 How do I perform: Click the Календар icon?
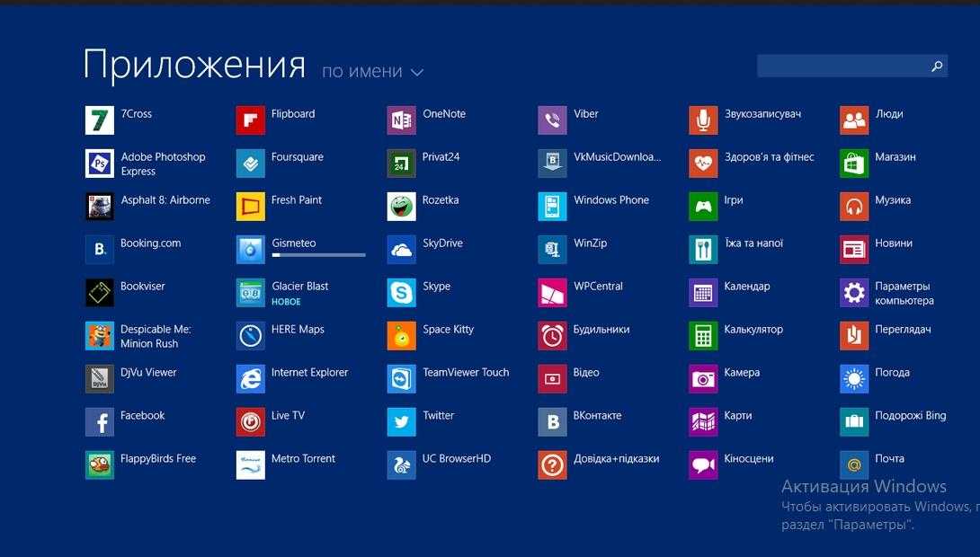coord(703,292)
